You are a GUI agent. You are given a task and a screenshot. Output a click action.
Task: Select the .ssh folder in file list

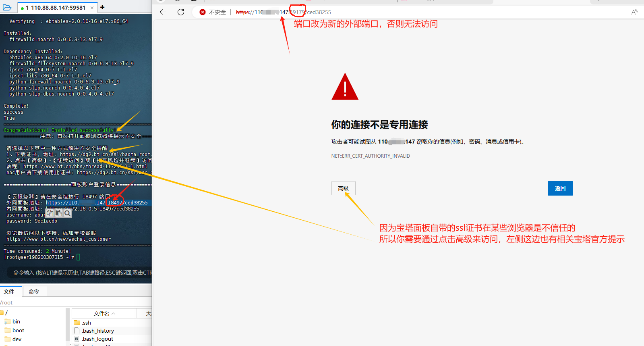86,323
